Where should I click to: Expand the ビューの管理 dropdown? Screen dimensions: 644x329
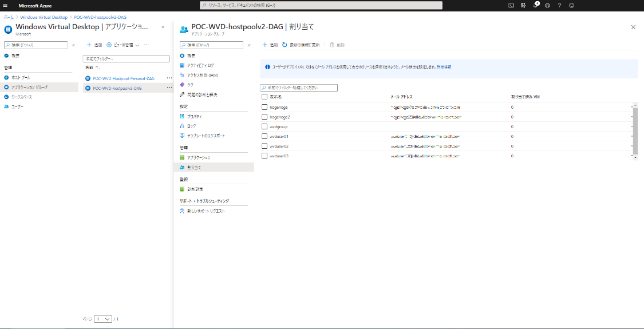pos(123,45)
